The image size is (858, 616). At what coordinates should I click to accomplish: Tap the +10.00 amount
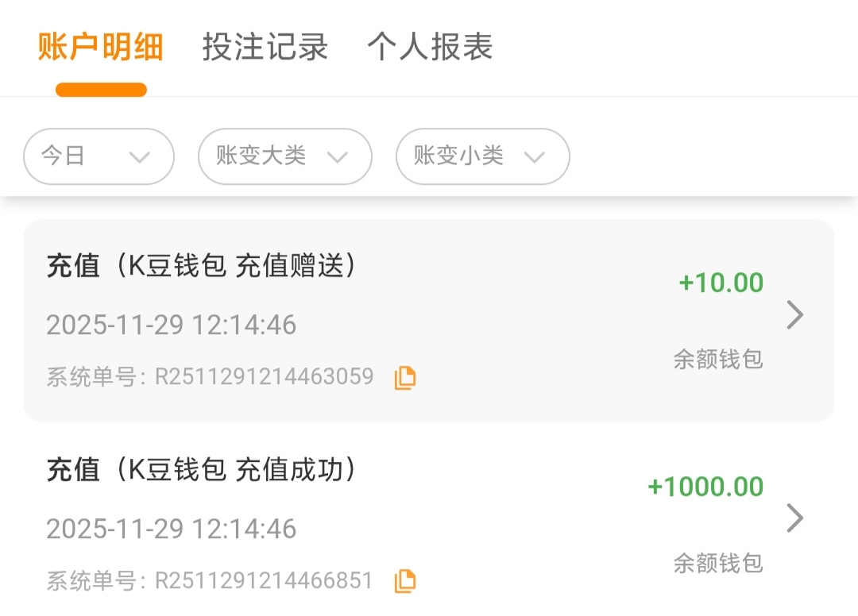721,283
